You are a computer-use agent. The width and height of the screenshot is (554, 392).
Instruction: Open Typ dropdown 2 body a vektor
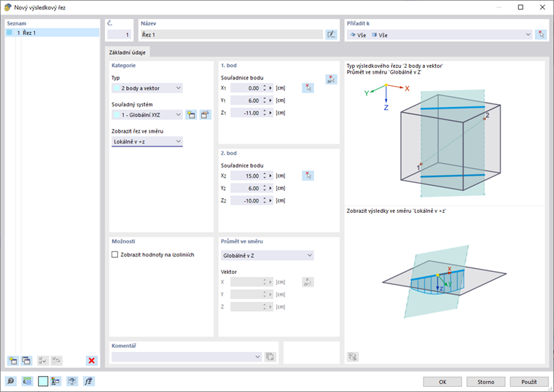pyautogui.click(x=147, y=88)
